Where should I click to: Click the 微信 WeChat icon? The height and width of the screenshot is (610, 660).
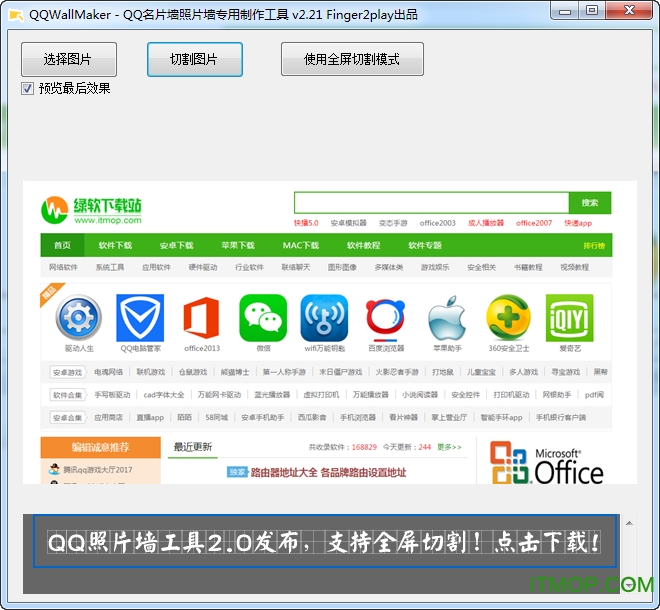tap(263, 317)
